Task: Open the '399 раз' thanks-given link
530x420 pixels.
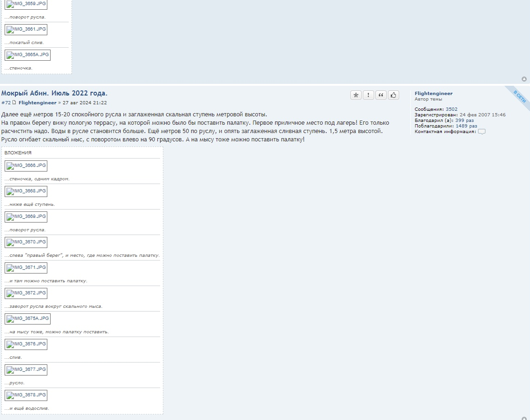Action: (x=465, y=120)
